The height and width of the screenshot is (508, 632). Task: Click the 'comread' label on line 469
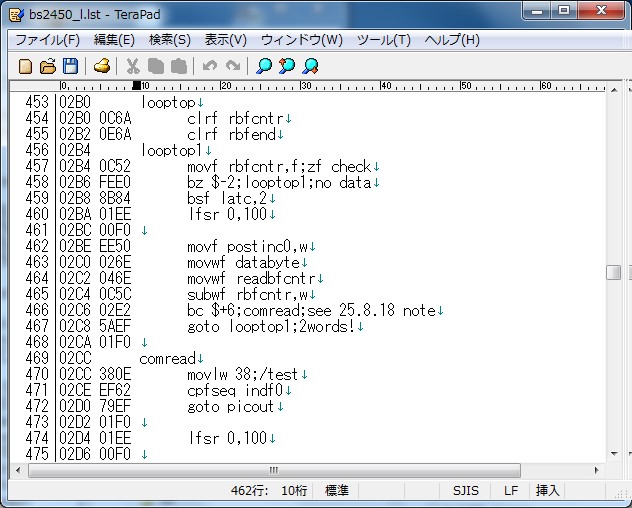tap(168, 358)
